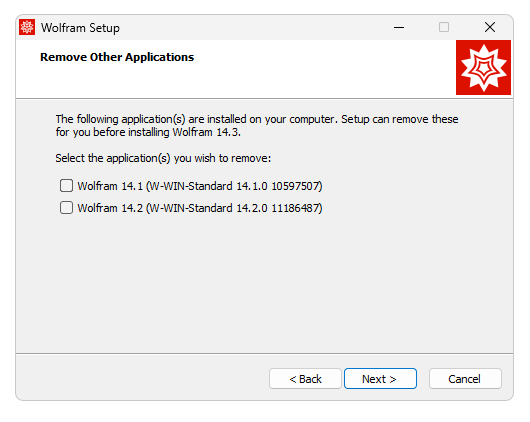The height and width of the screenshot is (422, 530).
Task: Cancel the Wolfram installation
Action: pos(465,379)
